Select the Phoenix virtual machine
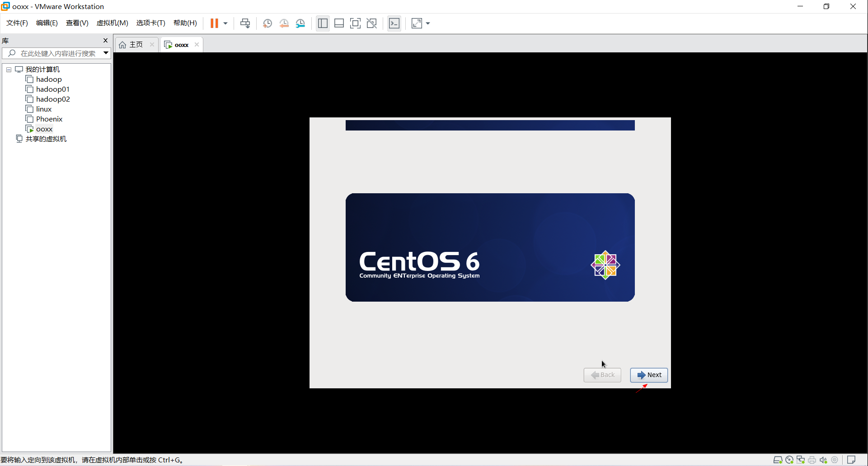 49,119
